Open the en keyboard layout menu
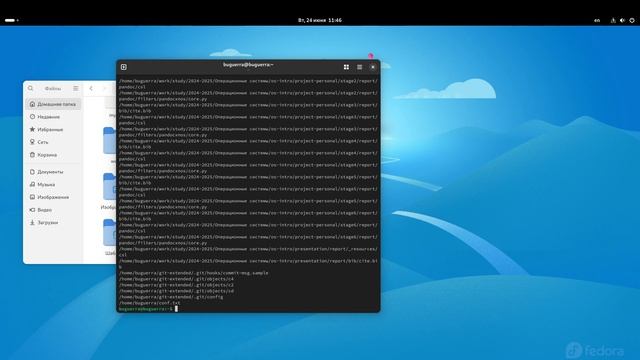The width and height of the screenshot is (640, 360). coord(597,20)
